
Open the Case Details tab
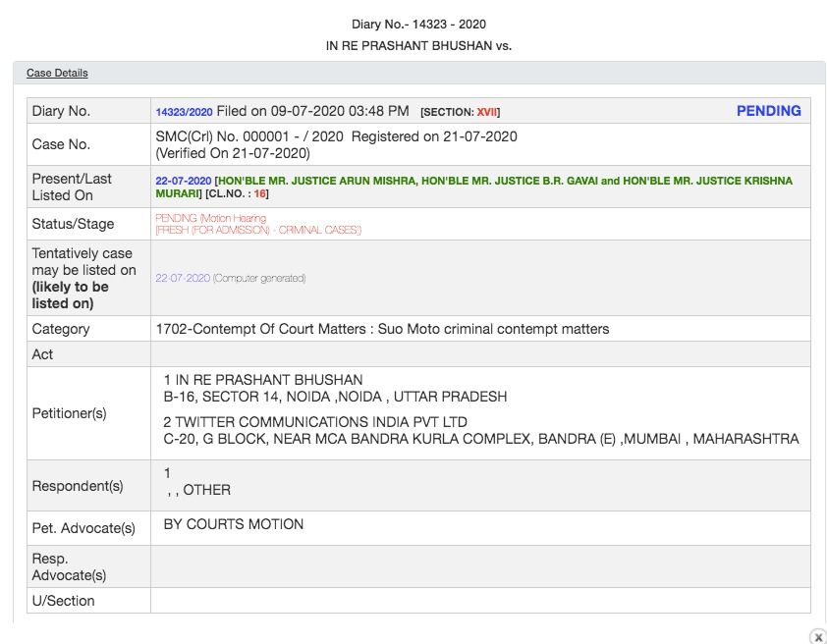click(57, 73)
